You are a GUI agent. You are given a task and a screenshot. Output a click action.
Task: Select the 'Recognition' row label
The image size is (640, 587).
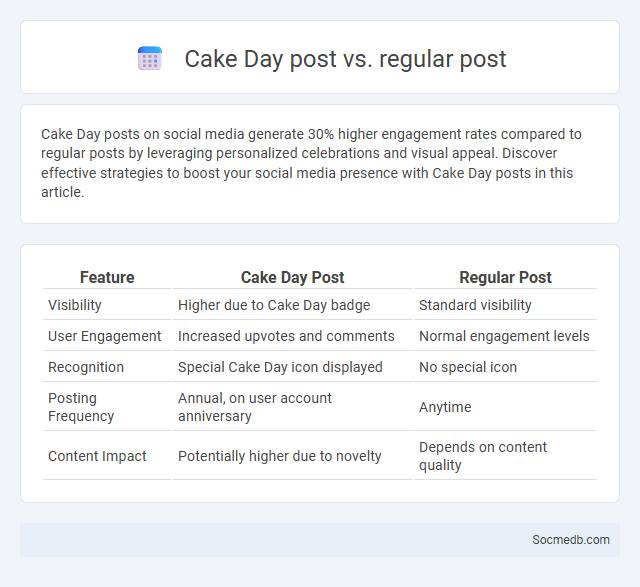(86, 367)
